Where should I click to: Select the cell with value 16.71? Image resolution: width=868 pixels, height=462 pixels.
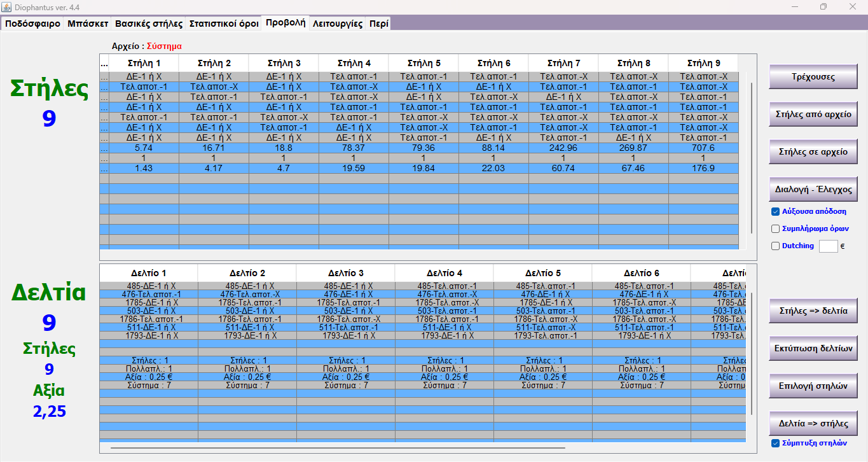(x=214, y=148)
